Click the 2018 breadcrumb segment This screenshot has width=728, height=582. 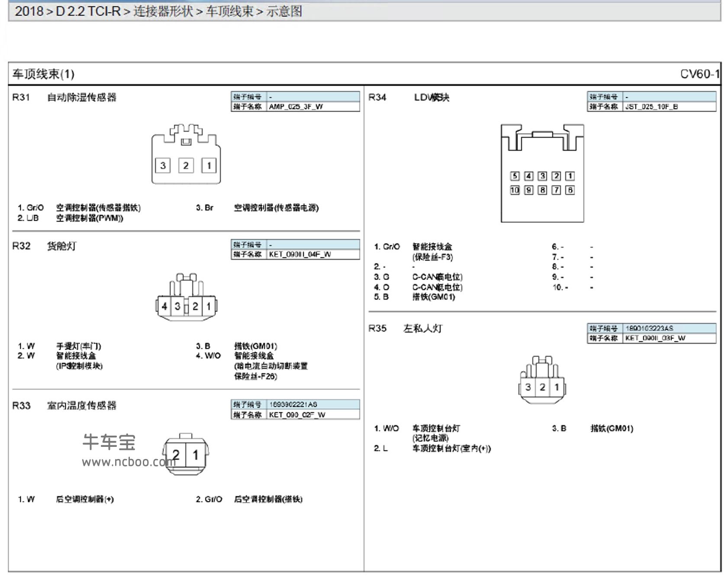(x=29, y=11)
